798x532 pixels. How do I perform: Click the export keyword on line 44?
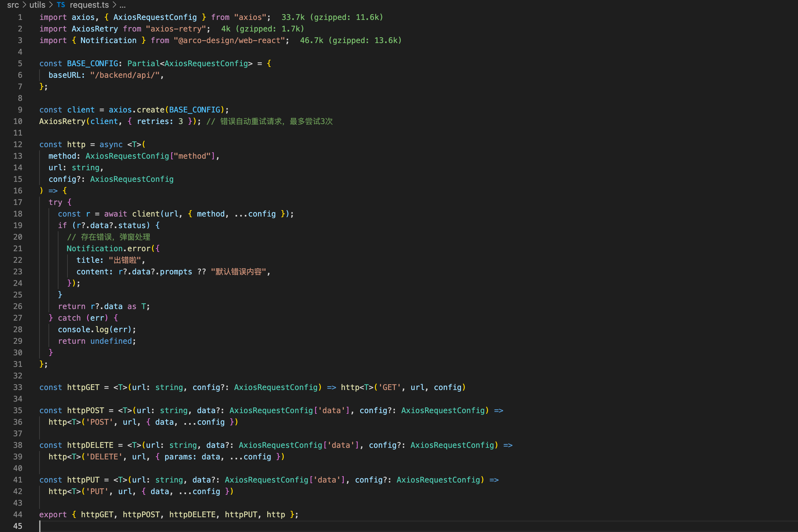tap(53, 515)
